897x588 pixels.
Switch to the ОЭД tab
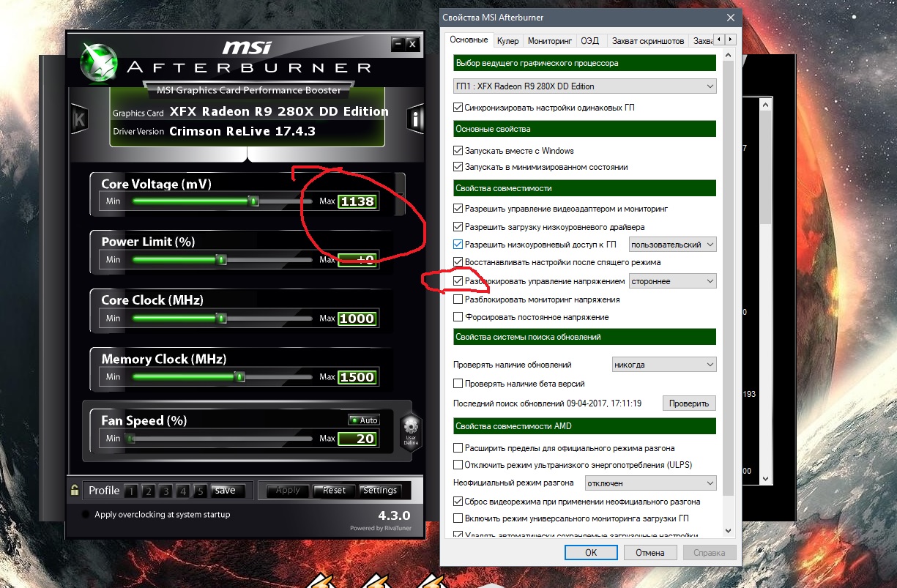(x=589, y=41)
